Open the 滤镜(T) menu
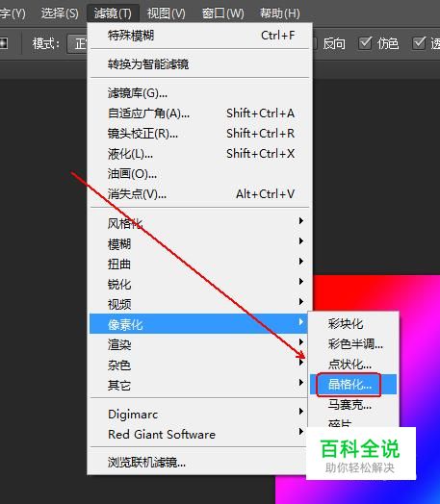Image resolution: width=440 pixels, height=504 pixels. tap(113, 13)
